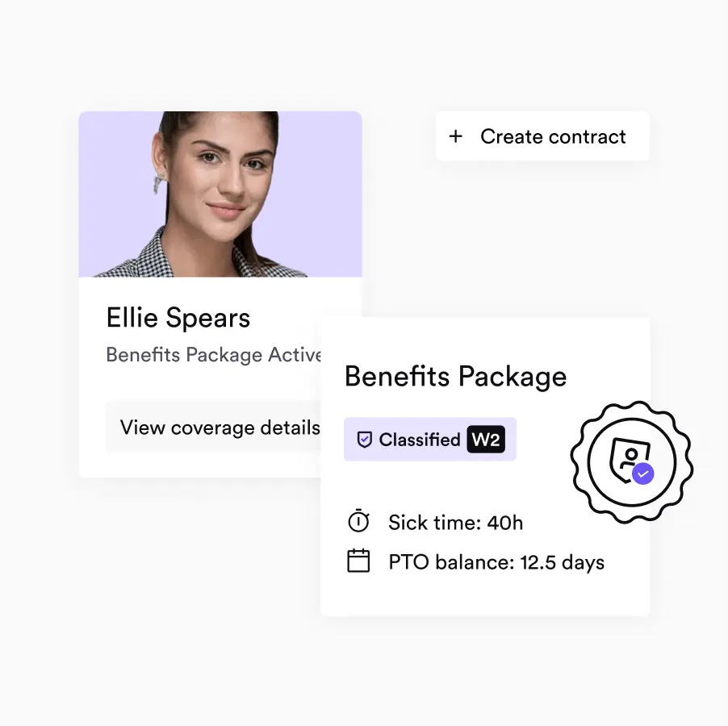728x726 pixels.
Task: Click the stopwatch icon beside Sick time
Action: pyautogui.click(x=358, y=520)
